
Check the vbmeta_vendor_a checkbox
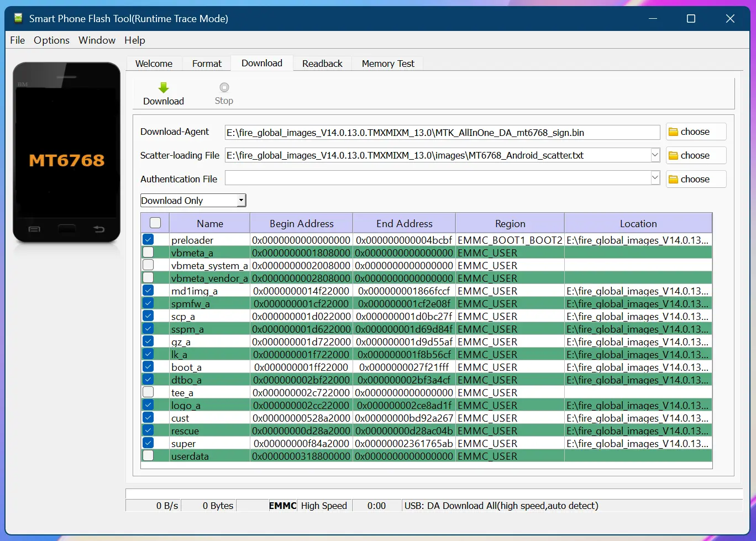[148, 277]
